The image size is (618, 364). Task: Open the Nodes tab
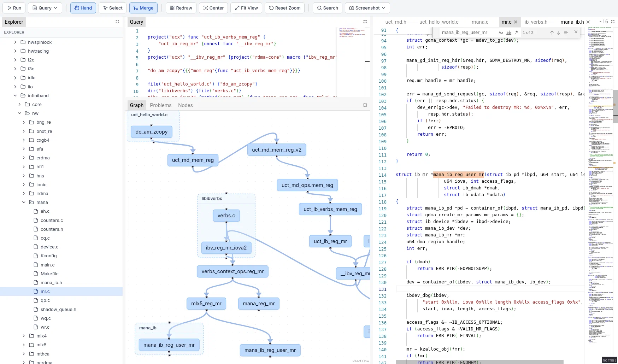186,105
